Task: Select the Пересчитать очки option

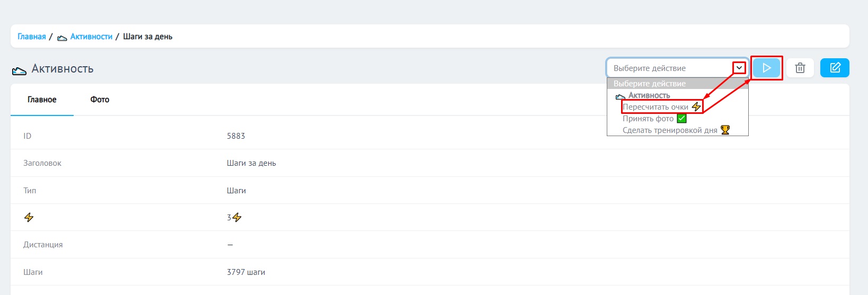Action: [656, 107]
